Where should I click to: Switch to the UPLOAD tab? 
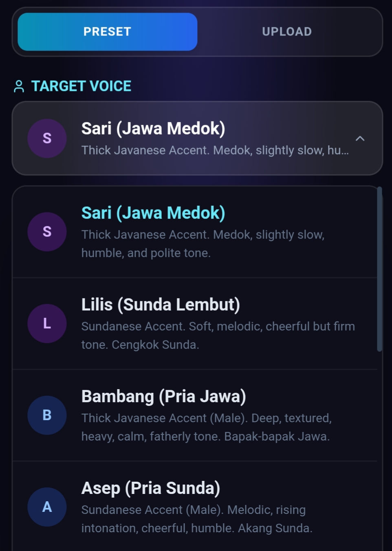point(287,32)
